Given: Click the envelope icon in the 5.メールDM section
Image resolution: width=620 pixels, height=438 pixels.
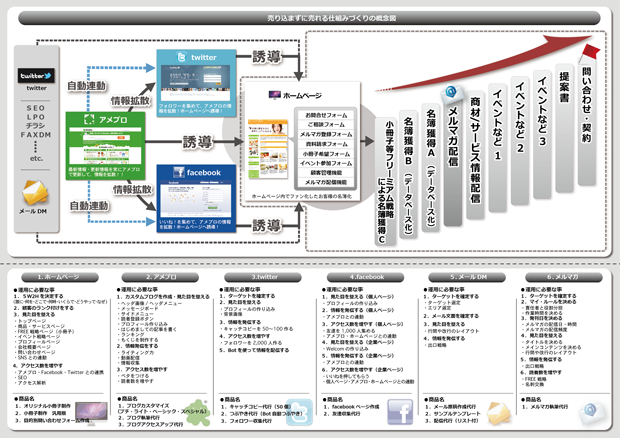Looking at the screenshot, I should point(498,413).
